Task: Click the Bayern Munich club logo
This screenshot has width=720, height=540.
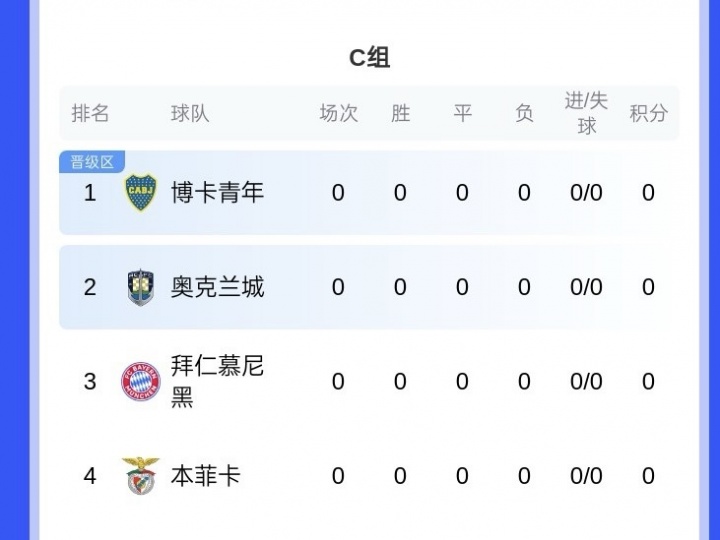Action: coord(140,381)
